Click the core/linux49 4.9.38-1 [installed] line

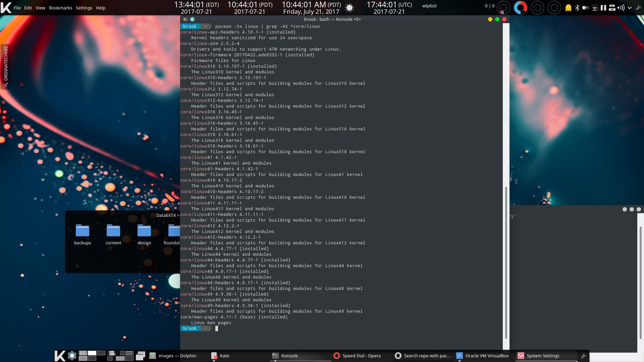224,294
